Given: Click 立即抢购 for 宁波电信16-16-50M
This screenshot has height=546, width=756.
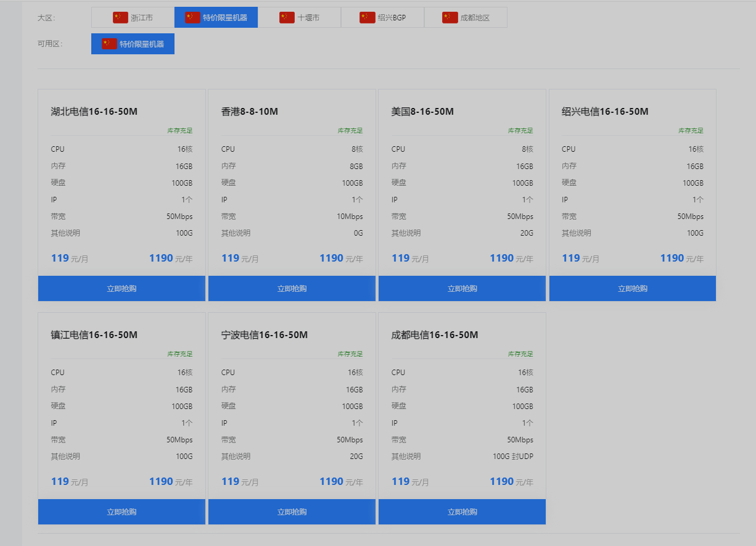Looking at the screenshot, I should [x=292, y=512].
